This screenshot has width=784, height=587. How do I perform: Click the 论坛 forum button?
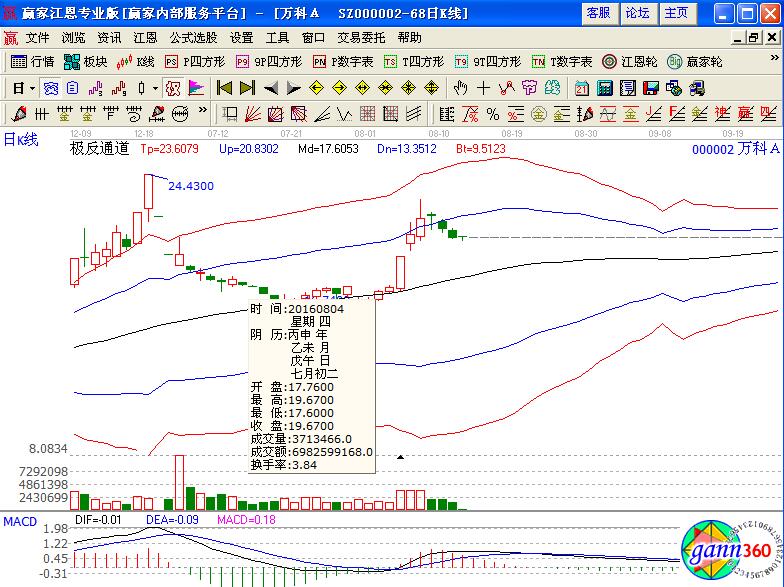637,13
